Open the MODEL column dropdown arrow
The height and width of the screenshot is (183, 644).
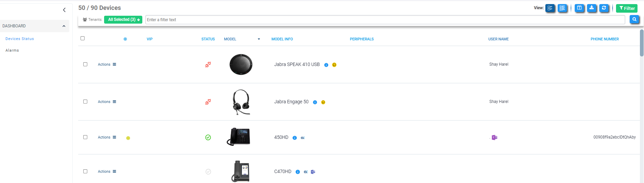pyautogui.click(x=259, y=39)
